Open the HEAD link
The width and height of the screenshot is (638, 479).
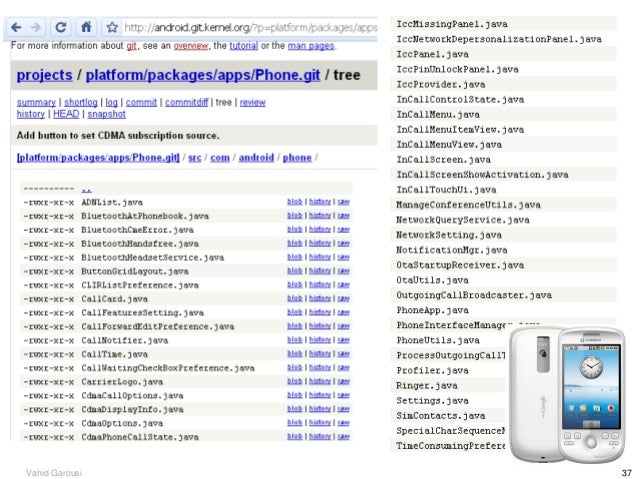click(x=66, y=114)
